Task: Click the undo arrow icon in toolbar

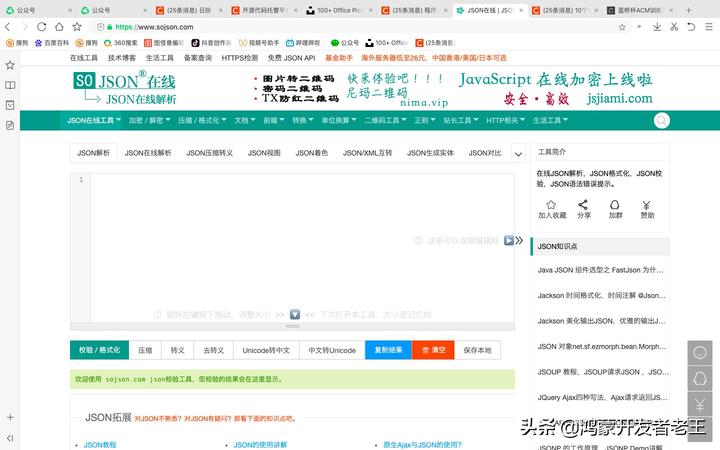Action: (x=691, y=27)
